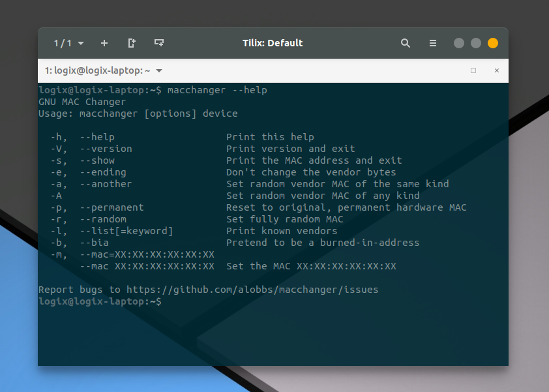Click the '--permanent' option text
Screen dimensions: 549x392
tap(112, 207)
